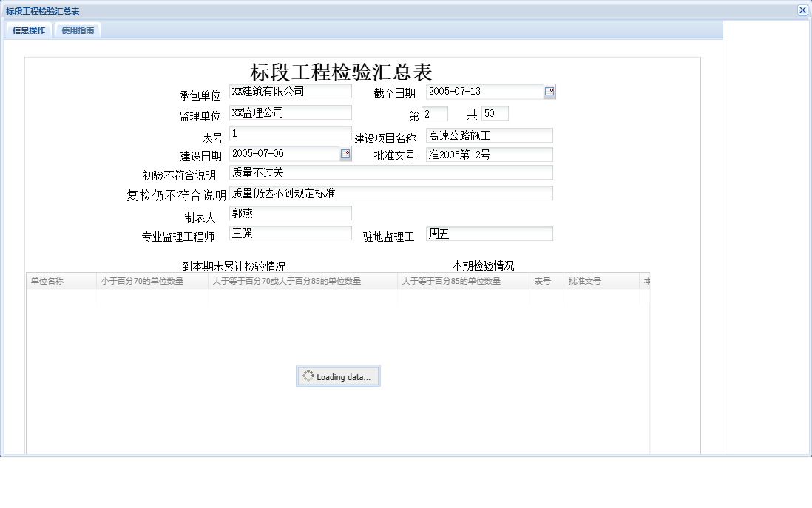Click the 承包单位 input field
Viewport: 812px width, 508px height.
pos(290,91)
